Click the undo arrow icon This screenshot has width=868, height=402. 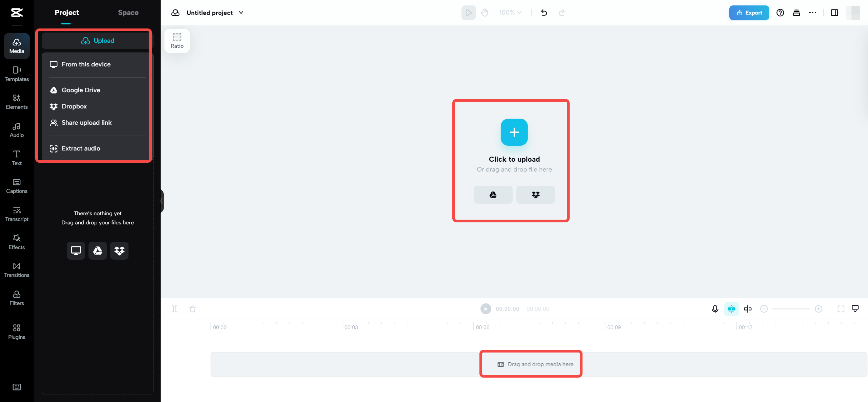point(544,13)
